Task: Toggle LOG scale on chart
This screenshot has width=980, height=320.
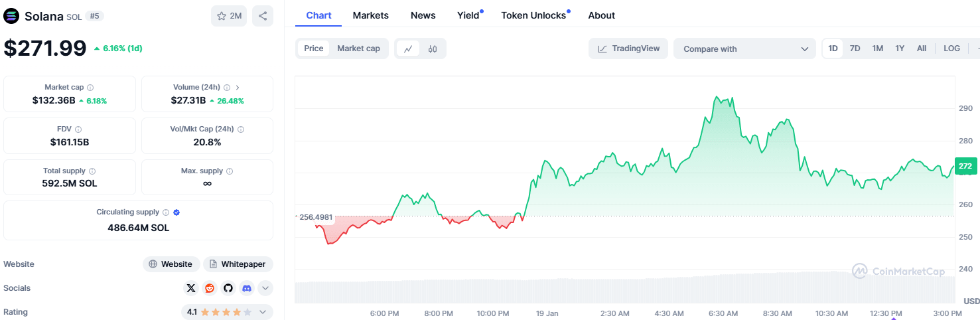Action: [x=951, y=48]
